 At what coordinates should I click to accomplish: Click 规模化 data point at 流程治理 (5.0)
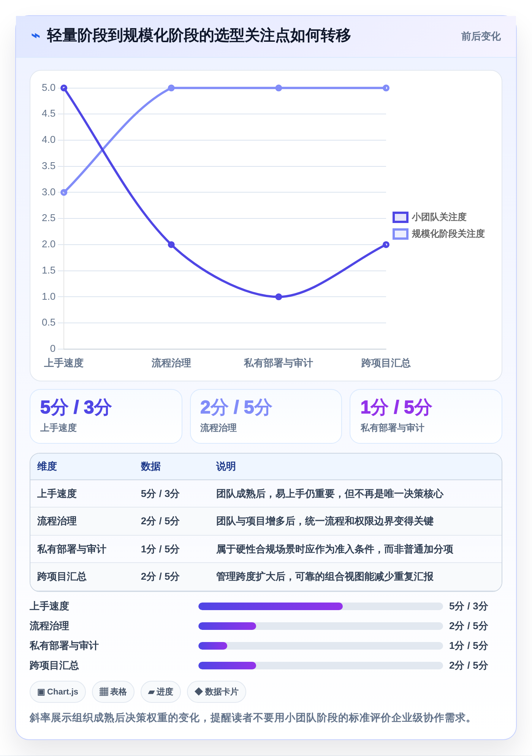click(171, 88)
